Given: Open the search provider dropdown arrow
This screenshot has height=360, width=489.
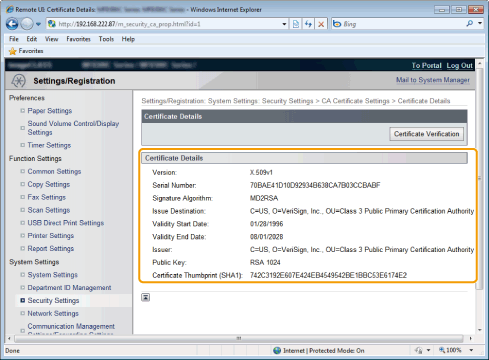Looking at the screenshot, I should click(480, 24).
